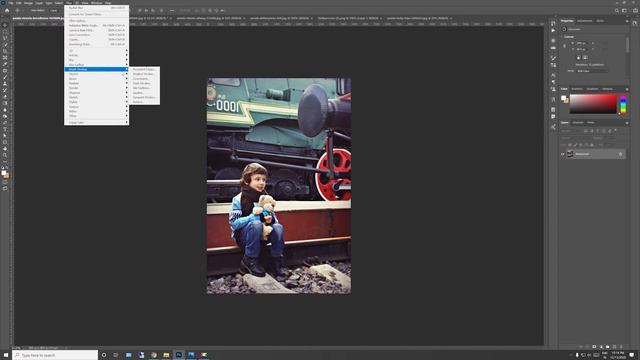Open the Actions panel play icon
This screenshot has width=640, height=360.
click(x=553, y=30)
